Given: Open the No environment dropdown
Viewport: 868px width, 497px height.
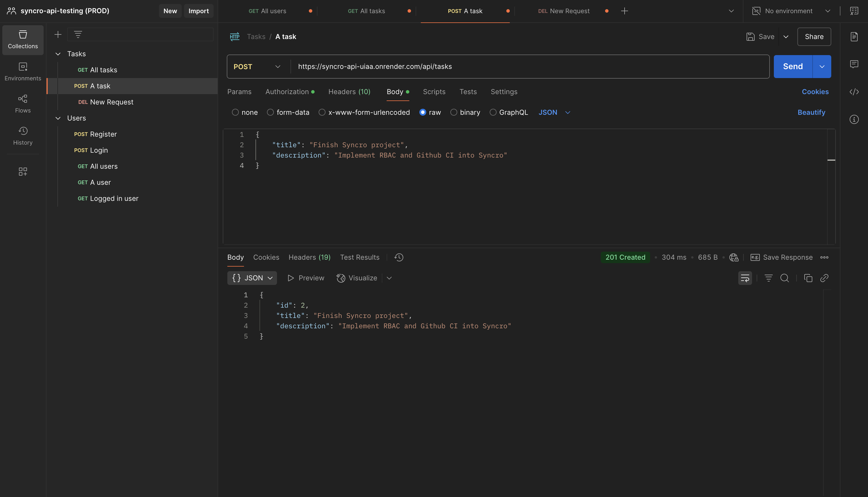Looking at the screenshot, I should (x=792, y=11).
